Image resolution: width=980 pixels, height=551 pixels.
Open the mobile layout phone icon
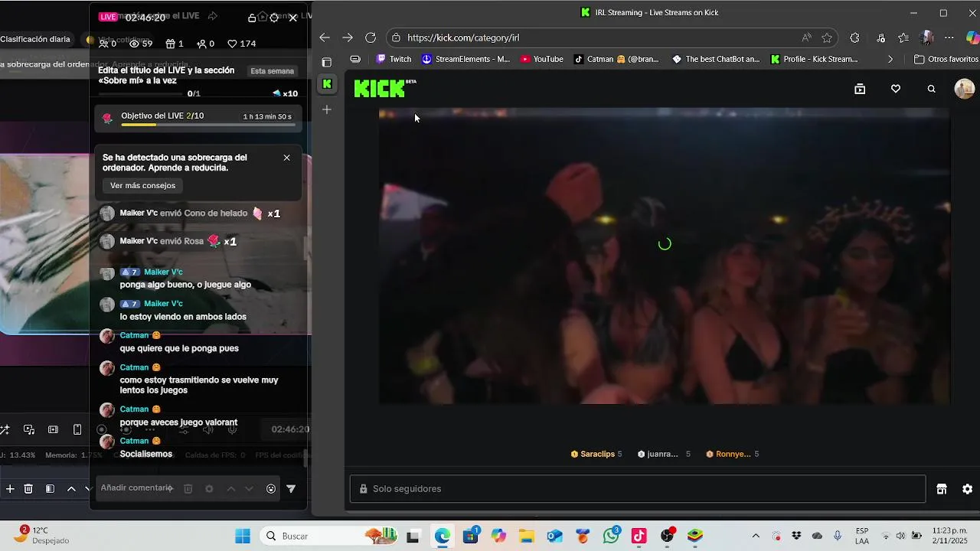[77, 429]
